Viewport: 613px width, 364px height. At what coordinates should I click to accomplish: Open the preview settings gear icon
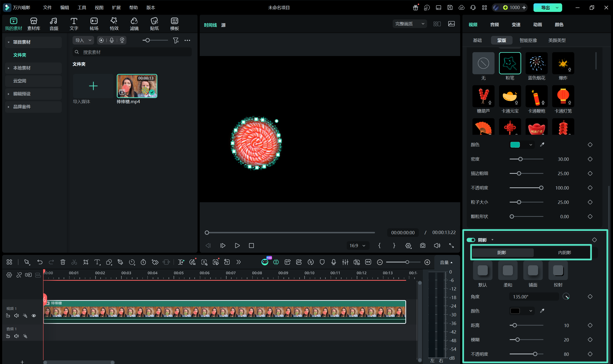[x=408, y=246]
